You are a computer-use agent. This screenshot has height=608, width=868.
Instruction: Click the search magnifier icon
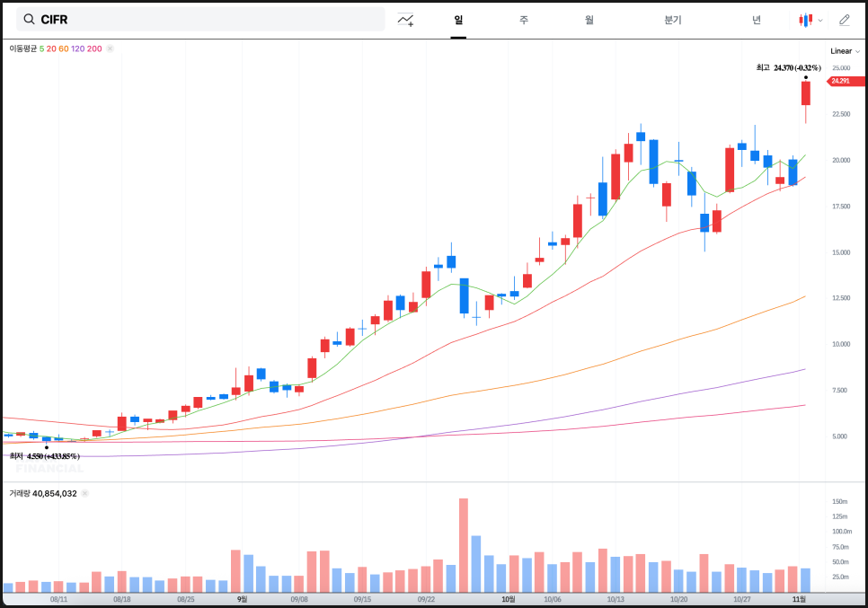(29, 19)
